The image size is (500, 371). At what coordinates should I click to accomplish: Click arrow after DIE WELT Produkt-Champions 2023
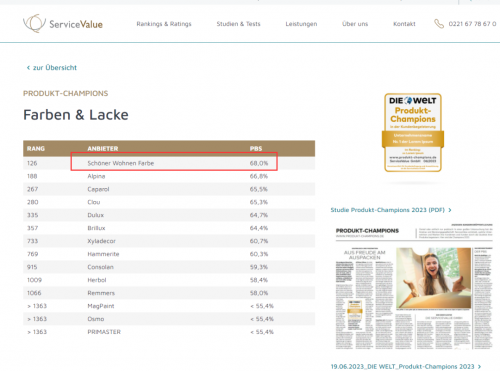pos(479,366)
